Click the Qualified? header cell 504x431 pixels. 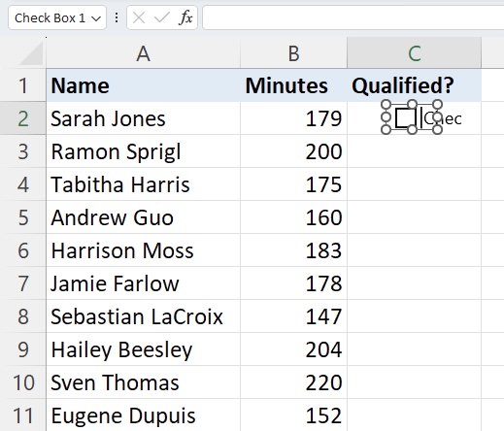pyautogui.click(x=415, y=85)
